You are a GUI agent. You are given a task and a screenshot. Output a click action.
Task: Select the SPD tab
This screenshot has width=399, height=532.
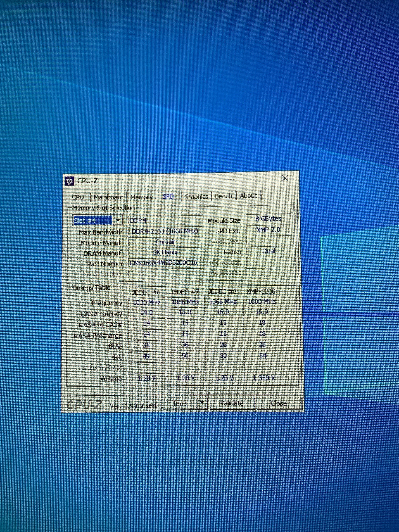[168, 196]
